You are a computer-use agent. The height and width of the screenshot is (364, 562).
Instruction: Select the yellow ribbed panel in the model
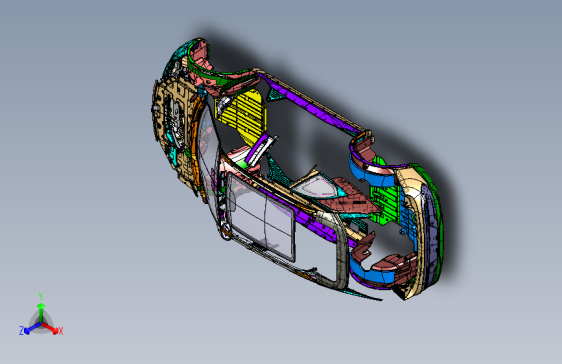(244, 115)
